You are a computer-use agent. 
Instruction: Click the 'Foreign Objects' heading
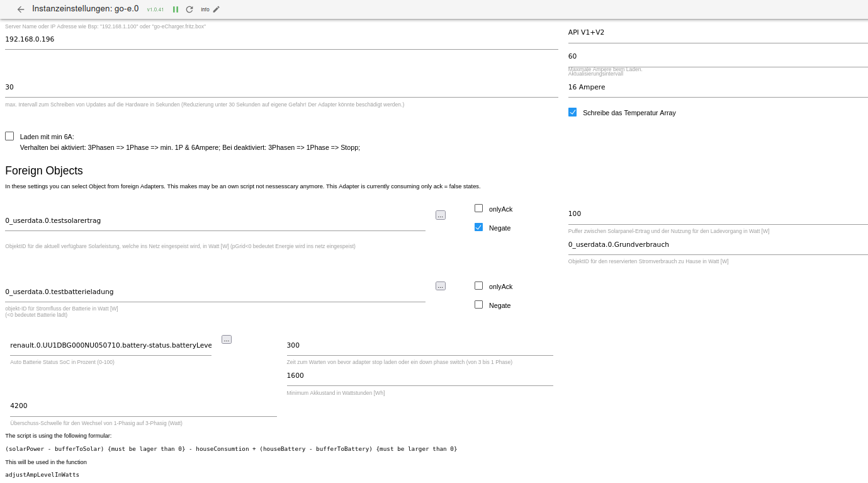(x=44, y=171)
